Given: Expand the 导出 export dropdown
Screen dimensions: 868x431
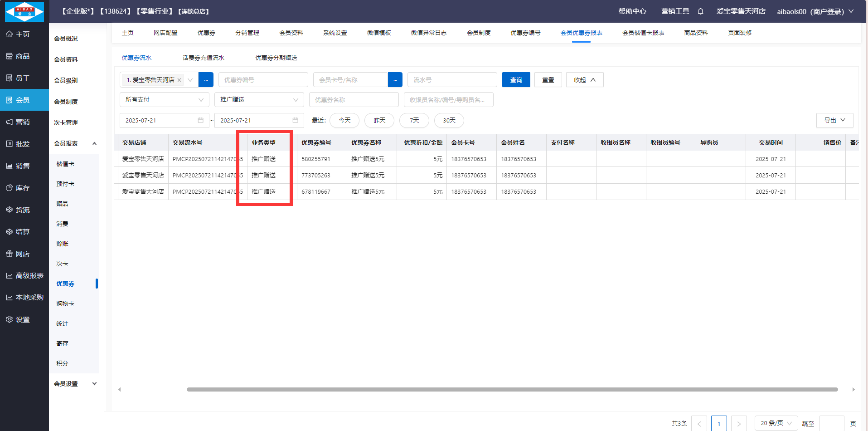Looking at the screenshot, I should click(834, 120).
